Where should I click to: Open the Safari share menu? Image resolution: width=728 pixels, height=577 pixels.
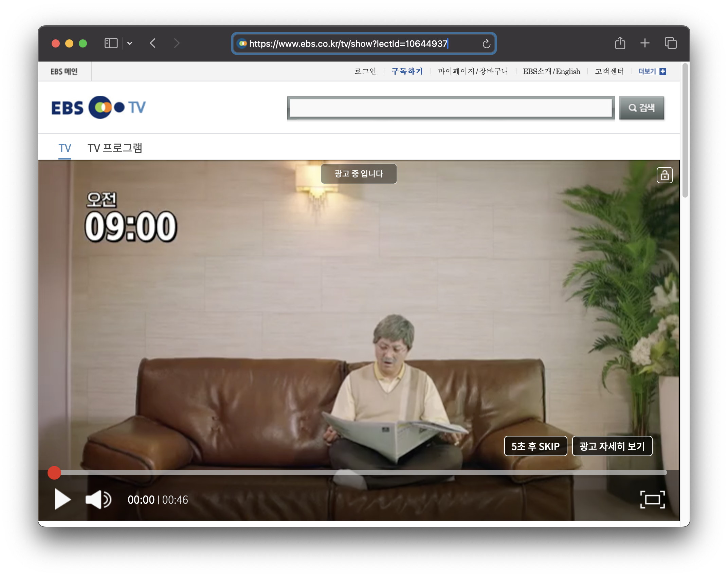[620, 43]
